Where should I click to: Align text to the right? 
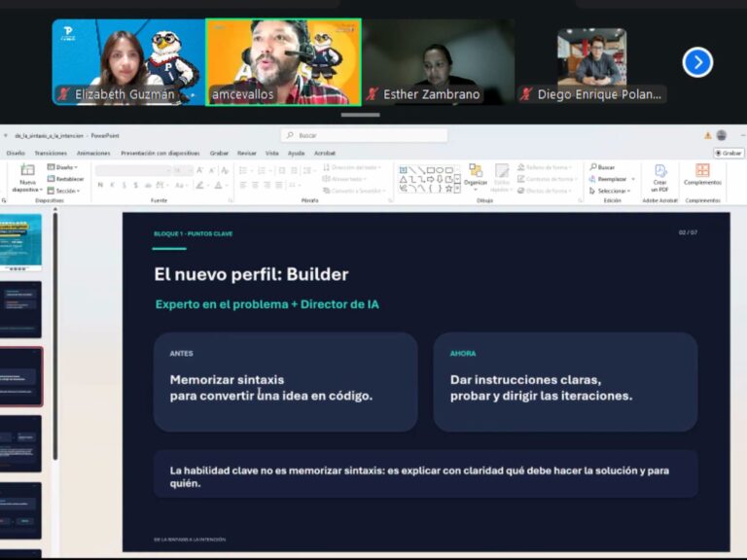[267, 185]
